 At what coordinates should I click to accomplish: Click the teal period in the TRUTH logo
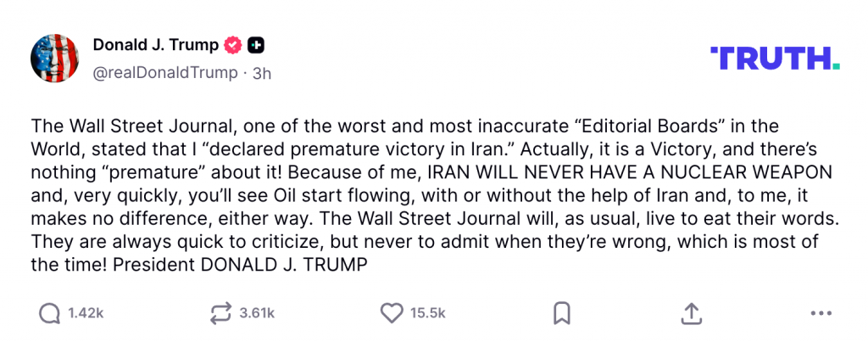pos(837,66)
